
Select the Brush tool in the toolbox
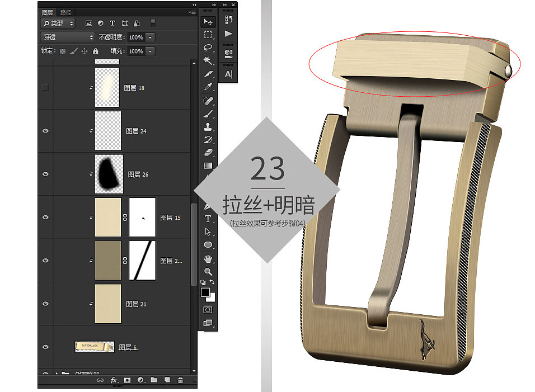point(208,114)
